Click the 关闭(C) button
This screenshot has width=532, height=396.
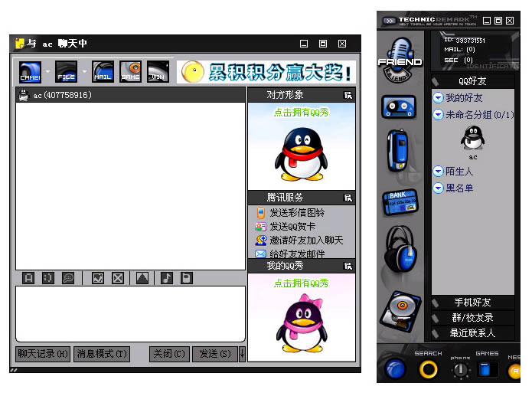pos(169,354)
